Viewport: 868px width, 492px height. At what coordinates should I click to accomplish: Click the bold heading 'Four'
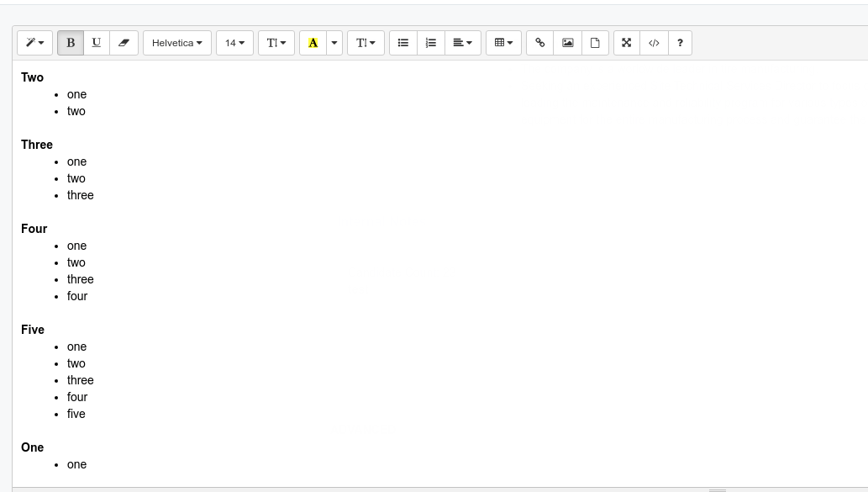[34, 229]
